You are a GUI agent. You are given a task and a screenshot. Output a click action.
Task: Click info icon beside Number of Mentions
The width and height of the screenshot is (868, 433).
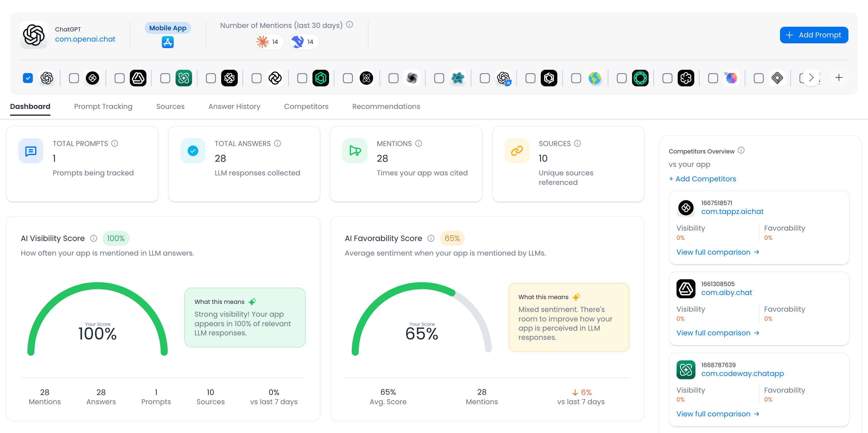click(x=350, y=25)
